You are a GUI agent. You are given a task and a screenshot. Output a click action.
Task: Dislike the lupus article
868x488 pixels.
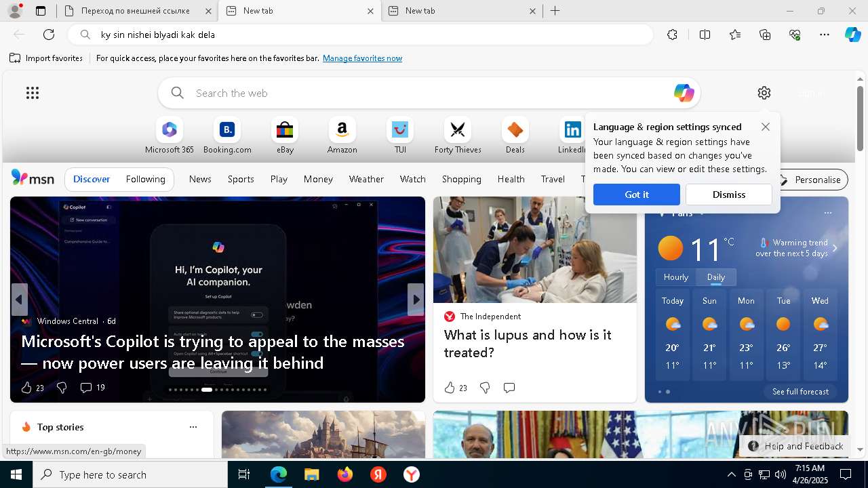pos(485,388)
